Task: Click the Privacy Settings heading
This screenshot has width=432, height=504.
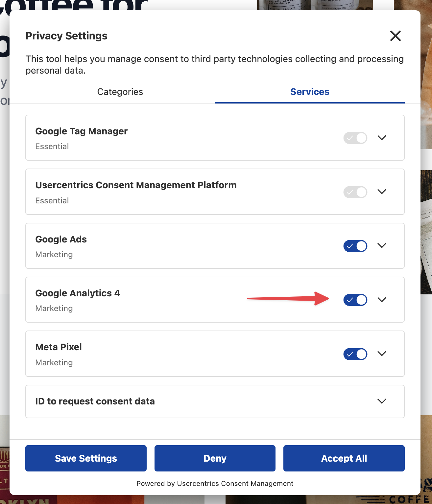Action: click(66, 36)
